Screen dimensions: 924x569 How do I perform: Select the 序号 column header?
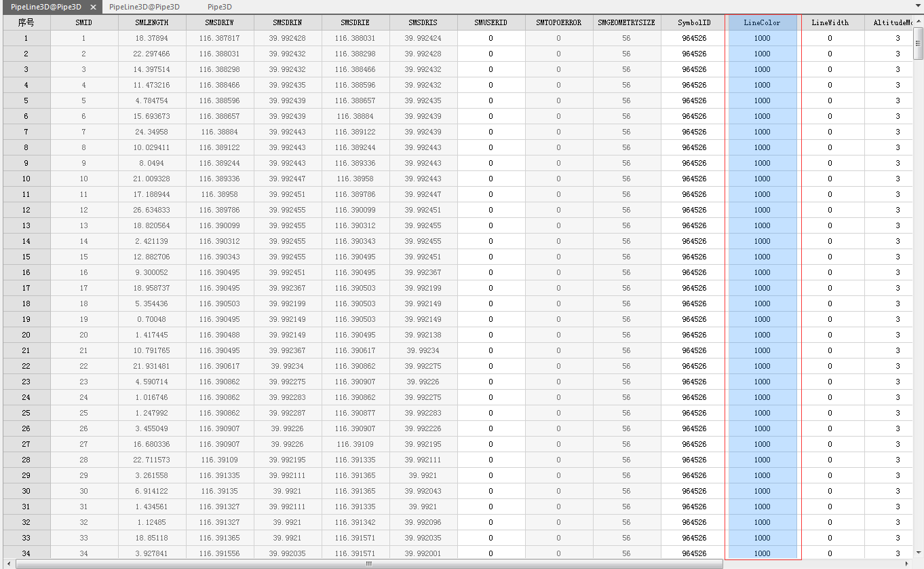tap(26, 22)
